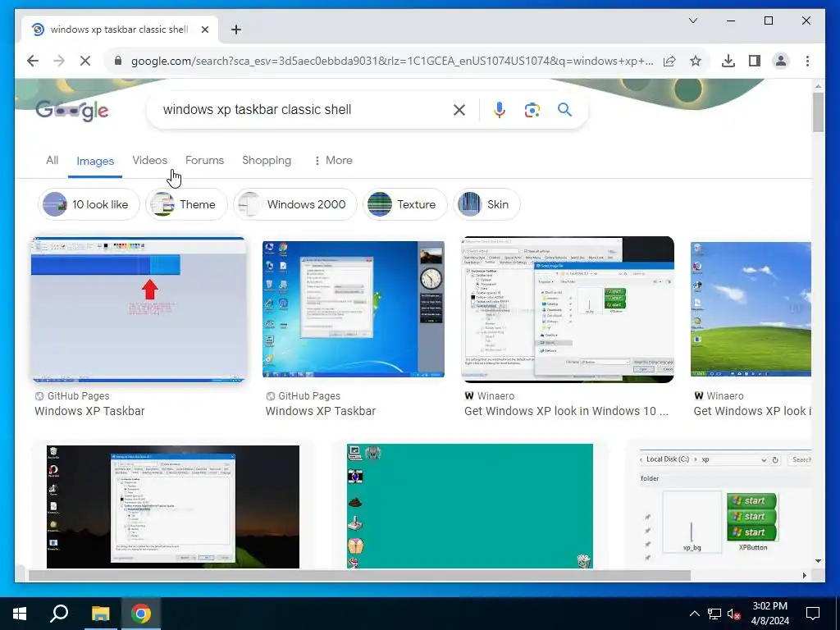Click the page's vertical scrollbar
The image size is (840, 630).
[x=818, y=112]
